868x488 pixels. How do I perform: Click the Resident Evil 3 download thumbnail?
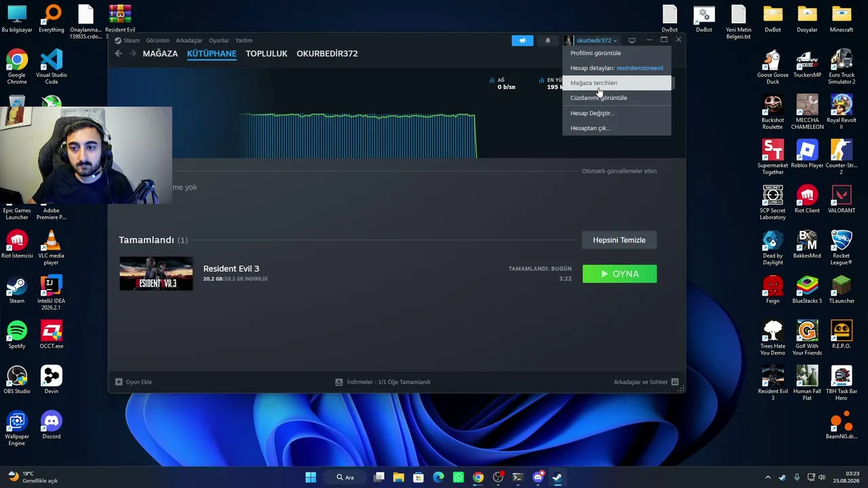point(156,274)
